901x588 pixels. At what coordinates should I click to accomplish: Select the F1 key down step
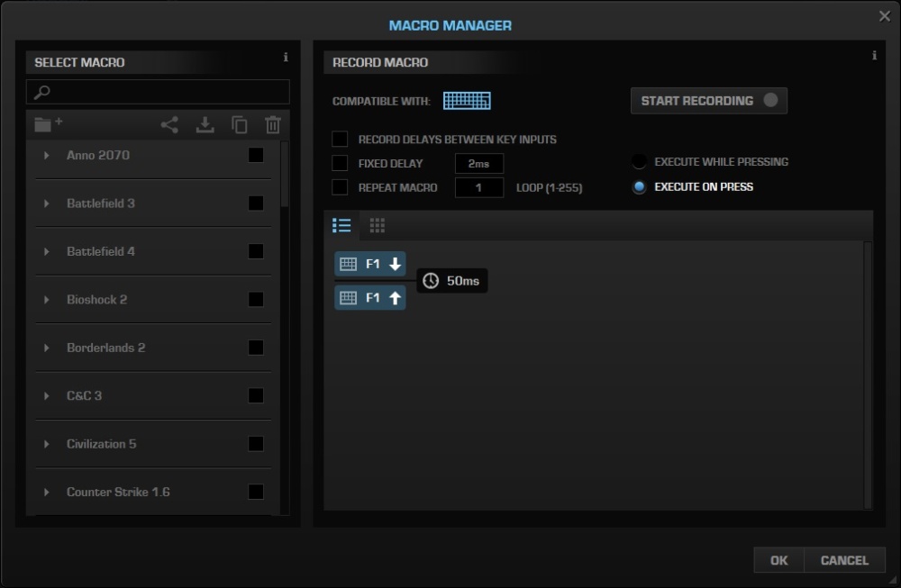pyautogui.click(x=370, y=264)
